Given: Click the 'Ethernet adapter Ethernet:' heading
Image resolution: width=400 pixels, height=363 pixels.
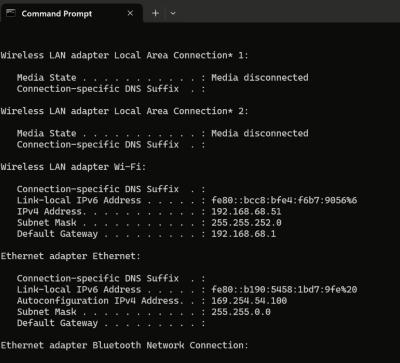Looking at the screenshot, I should [71, 256].
